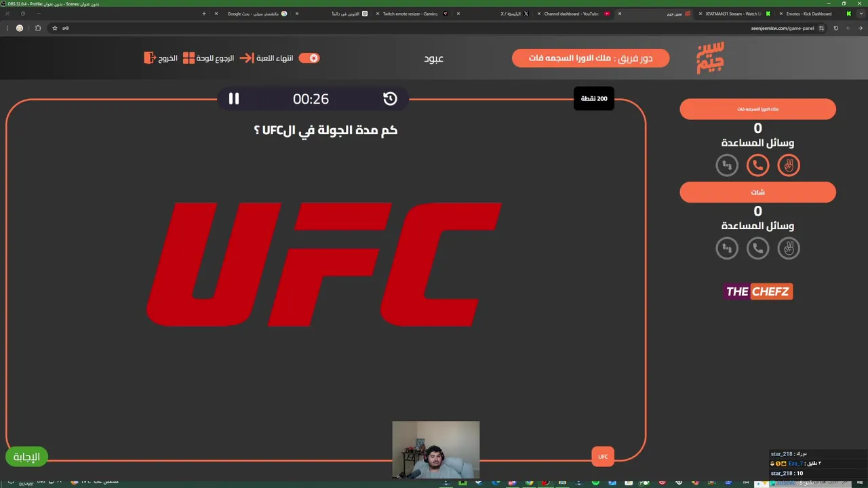868x488 pixels.
Task: Click the orange UFC category badge
Action: pyautogui.click(x=603, y=457)
